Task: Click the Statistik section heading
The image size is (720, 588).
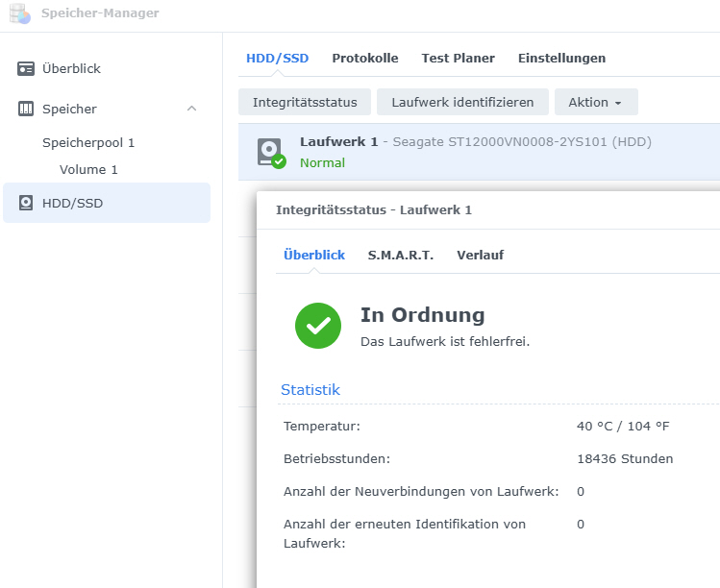Action: pos(310,390)
